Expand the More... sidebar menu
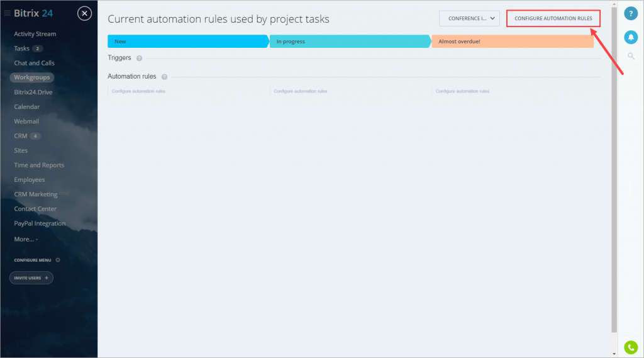The width and height of the screenshot is (644, 358). point(26,239)
